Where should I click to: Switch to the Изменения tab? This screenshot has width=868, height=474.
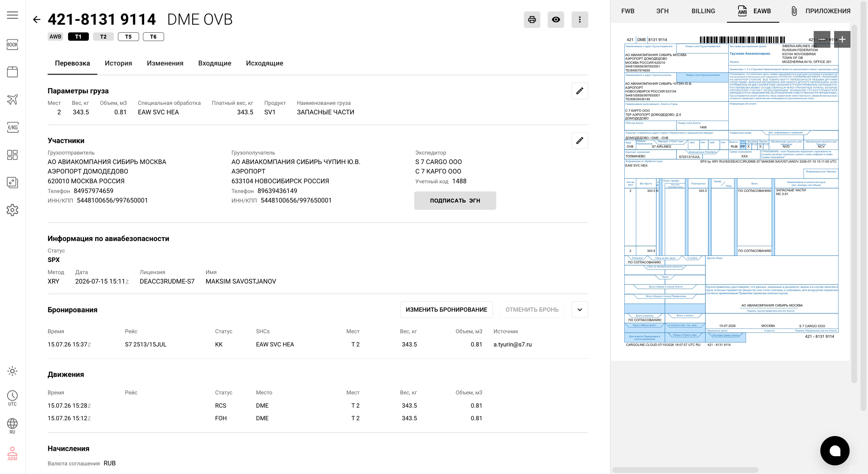click(165, 63)
